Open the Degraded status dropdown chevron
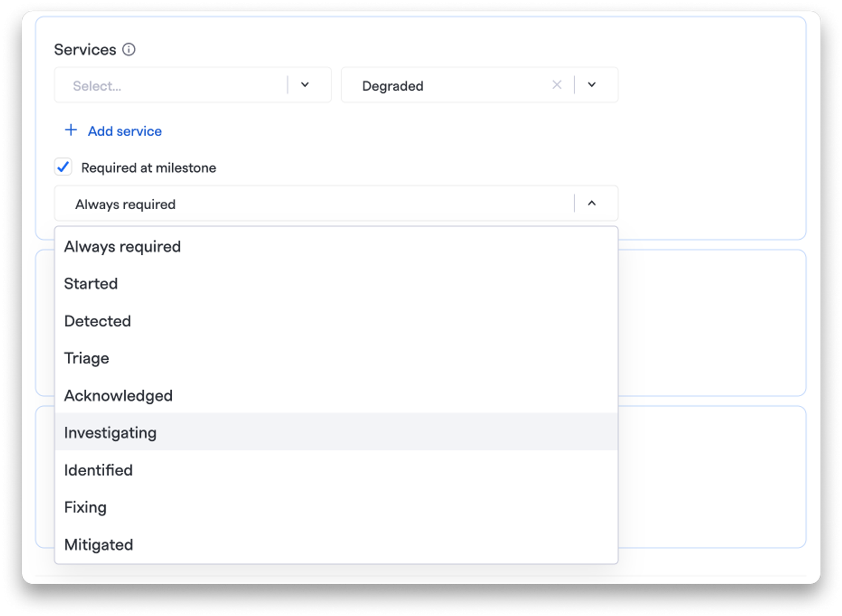 pyautogui.click(x=592, y=85)
